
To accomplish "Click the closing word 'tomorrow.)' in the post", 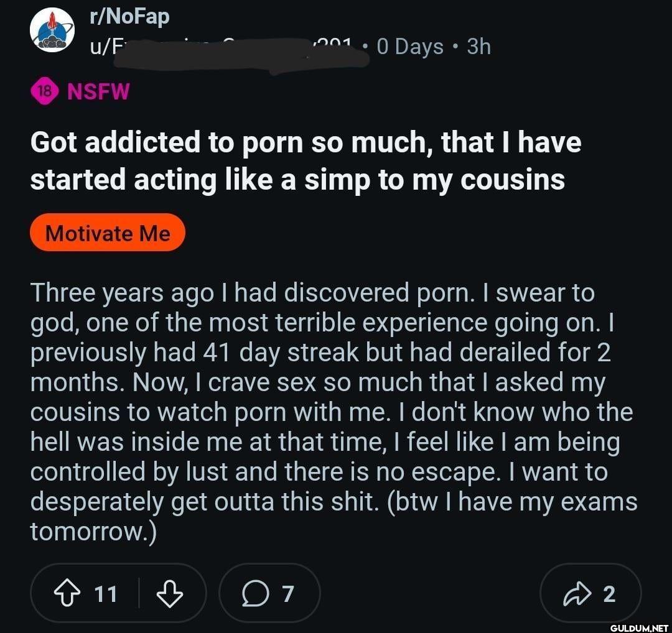I will (93, 531).
